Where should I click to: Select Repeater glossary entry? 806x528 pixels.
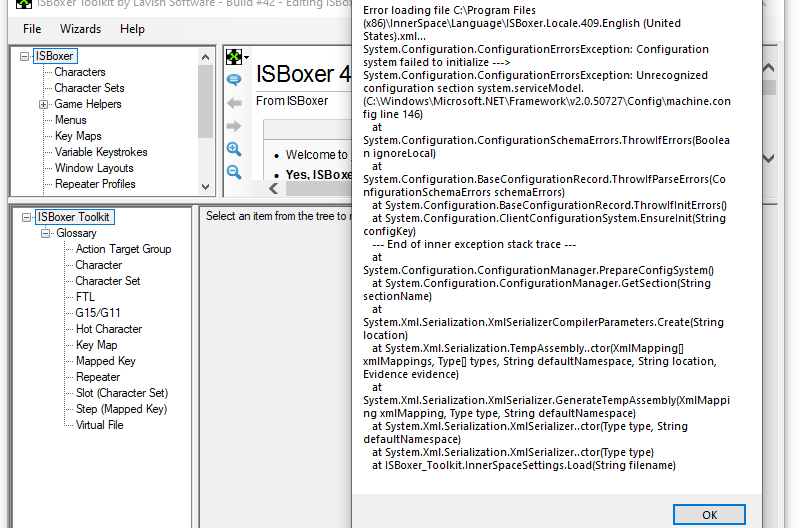(x=98, y=377)
